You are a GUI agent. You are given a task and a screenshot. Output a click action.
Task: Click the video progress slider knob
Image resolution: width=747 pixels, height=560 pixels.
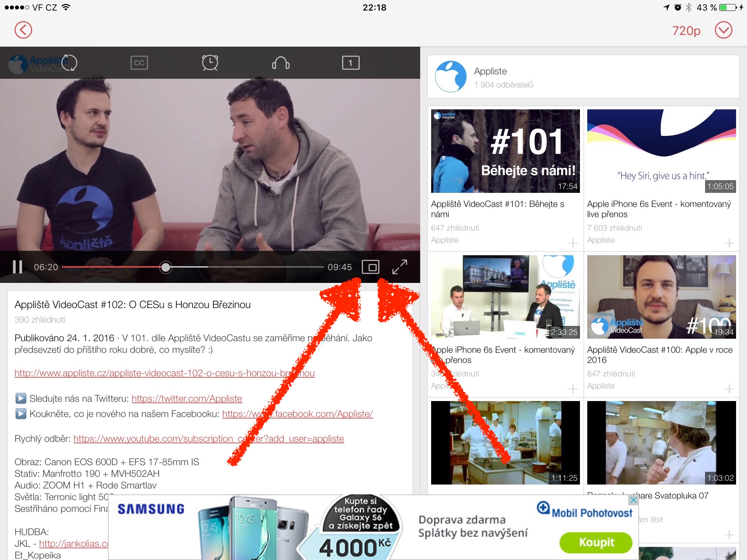[x=166, y=267]
